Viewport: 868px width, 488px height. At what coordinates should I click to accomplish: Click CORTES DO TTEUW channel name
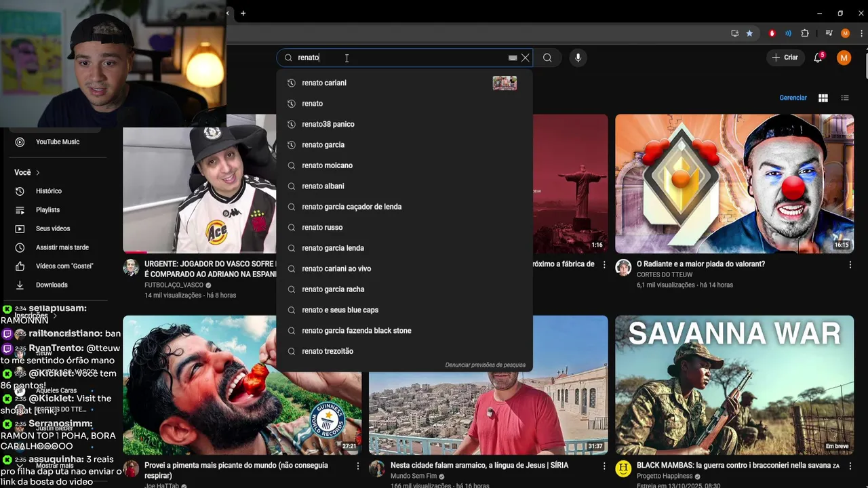point(665,274)
